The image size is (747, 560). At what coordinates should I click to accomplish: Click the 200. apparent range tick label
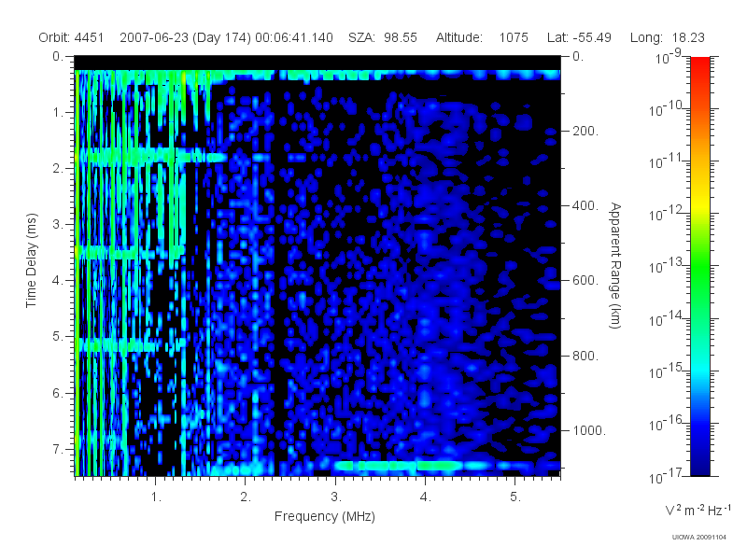coord(585,131)
